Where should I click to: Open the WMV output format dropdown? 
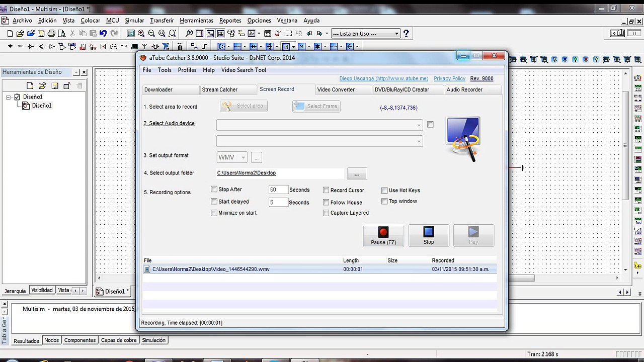pos(232,157)
